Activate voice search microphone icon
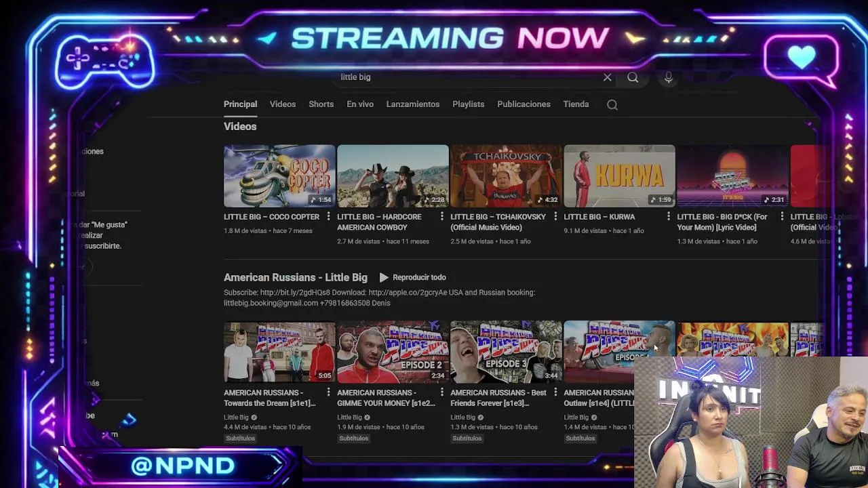 coord(669,77)
